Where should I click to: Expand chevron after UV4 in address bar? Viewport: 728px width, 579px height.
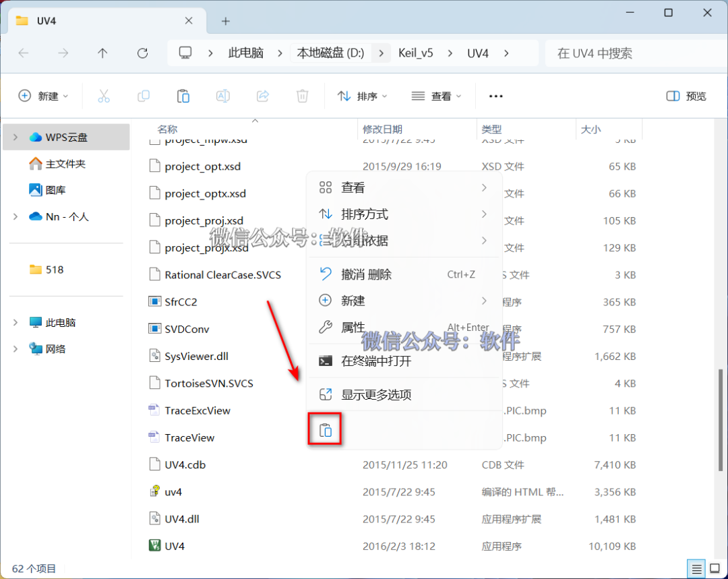pyautogui.click(x=506, y=53)
